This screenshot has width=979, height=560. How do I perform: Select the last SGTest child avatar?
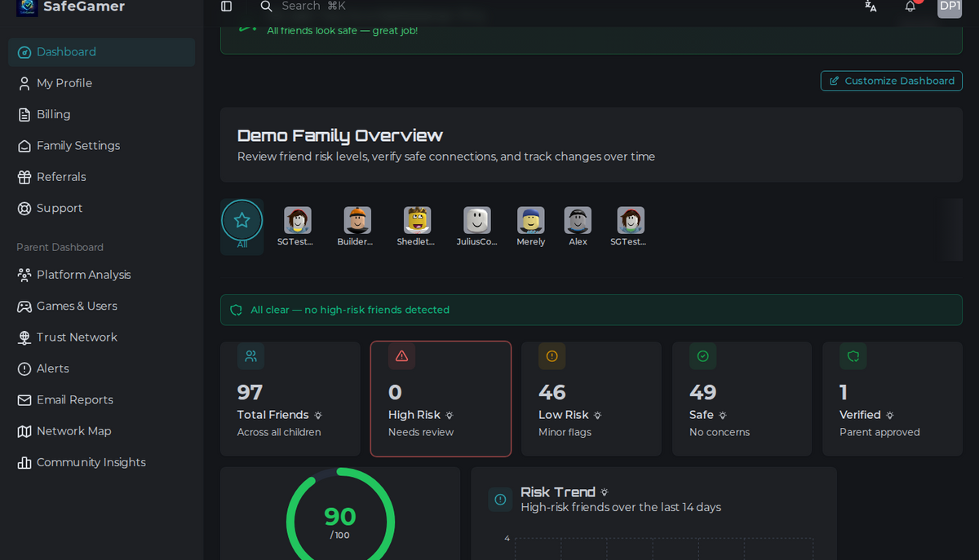click(x=630, y=226)
